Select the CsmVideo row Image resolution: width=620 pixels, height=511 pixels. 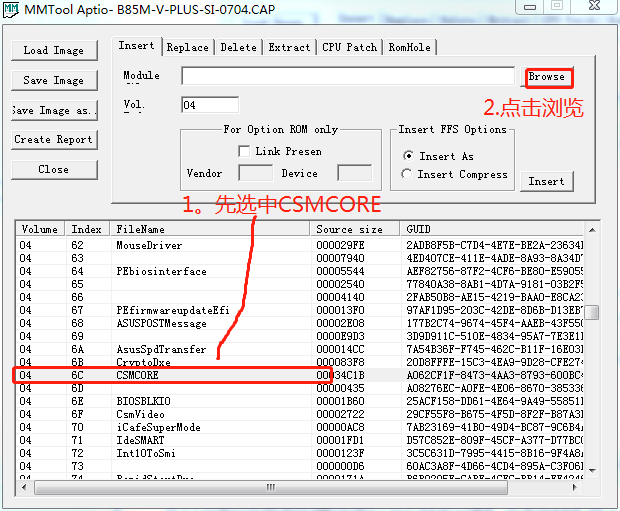[300, 414]
